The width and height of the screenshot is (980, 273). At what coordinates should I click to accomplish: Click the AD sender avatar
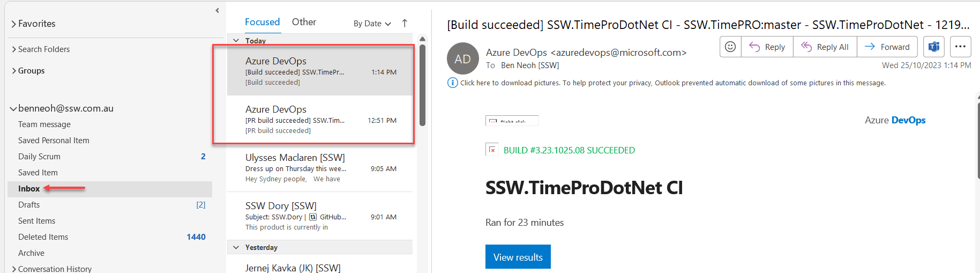pos(462,58)
